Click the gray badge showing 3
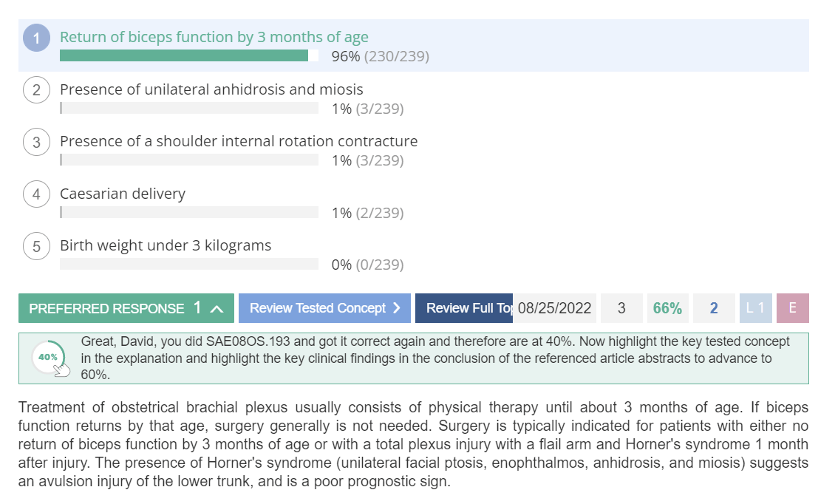818x504 pixels. (621, 308)
